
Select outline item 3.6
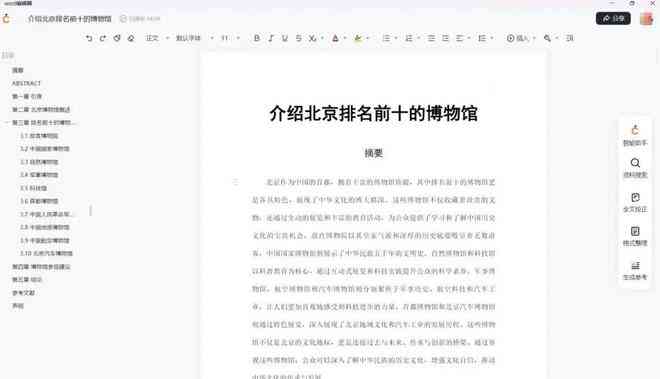point(39,201)
